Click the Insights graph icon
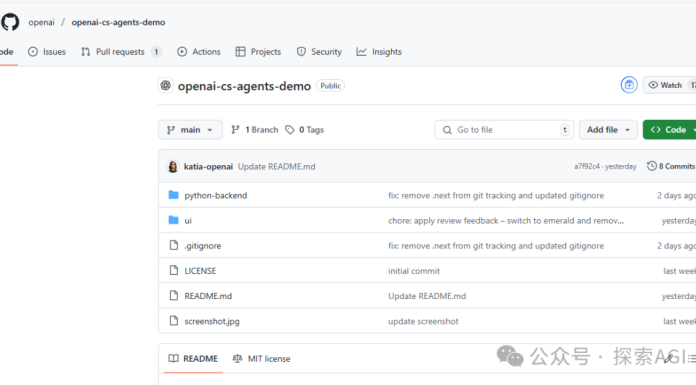This screenshot has height=385, width=696. 361,52
